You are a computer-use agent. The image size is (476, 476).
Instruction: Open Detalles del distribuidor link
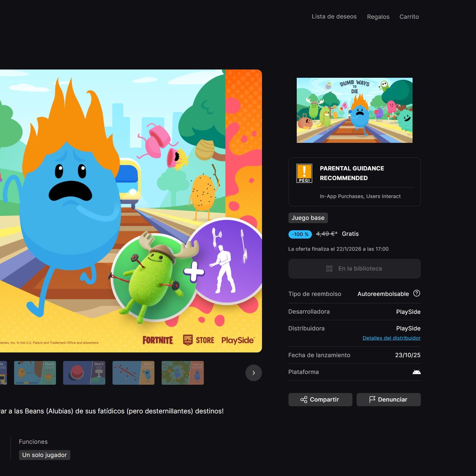[x=392, y=338]
